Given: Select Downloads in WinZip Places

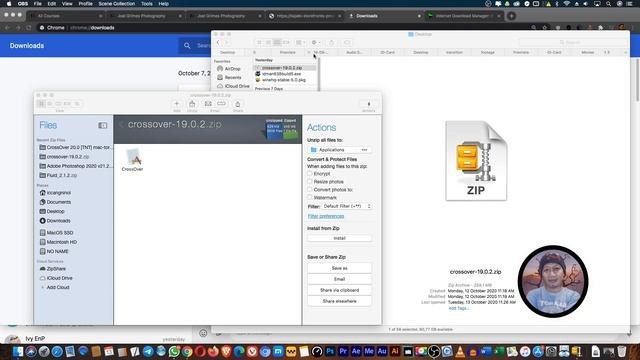Looking at the screenshot, I should point(55,221).
